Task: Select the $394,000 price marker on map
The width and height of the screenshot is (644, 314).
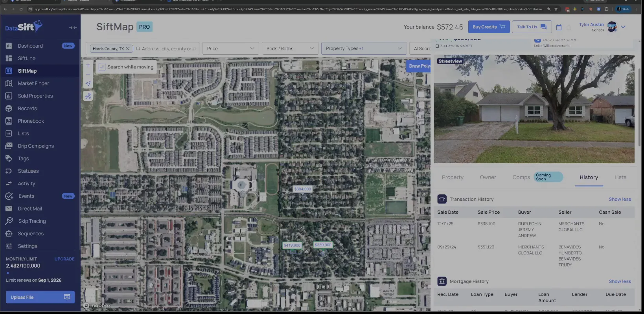Action: pyautogui.click(x=302, y=189)
